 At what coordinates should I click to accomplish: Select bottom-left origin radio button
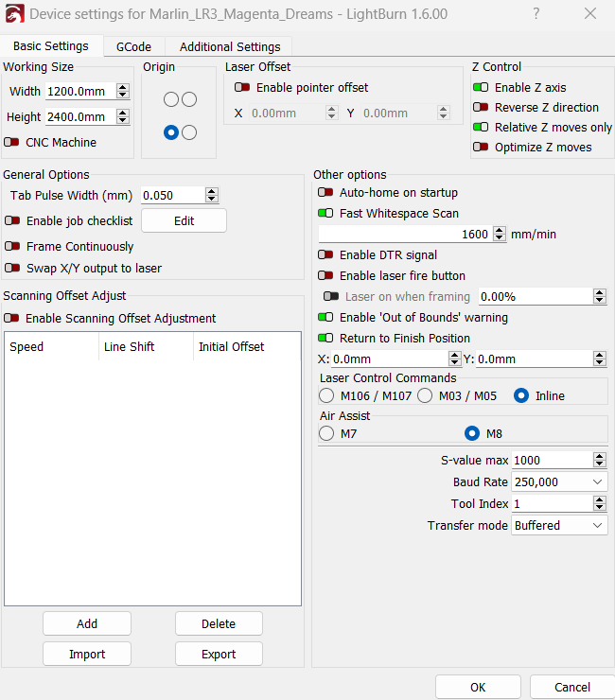tap(171, 132)
